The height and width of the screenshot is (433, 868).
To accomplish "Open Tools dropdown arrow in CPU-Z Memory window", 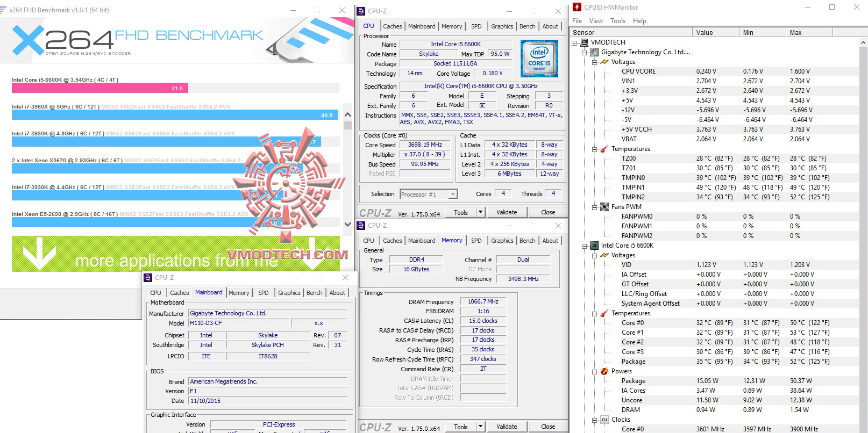I will 480,427.
